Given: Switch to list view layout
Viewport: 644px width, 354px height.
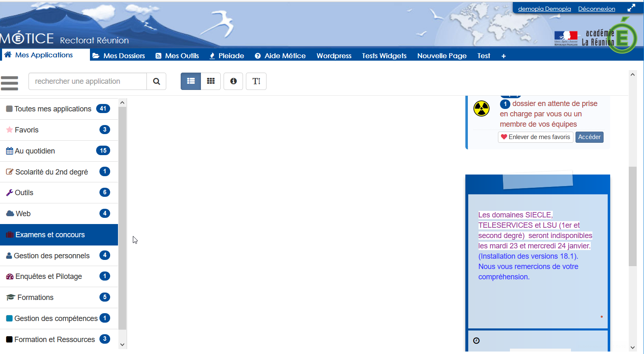Looking at the screenshot, I should click(x=191, y=81).
